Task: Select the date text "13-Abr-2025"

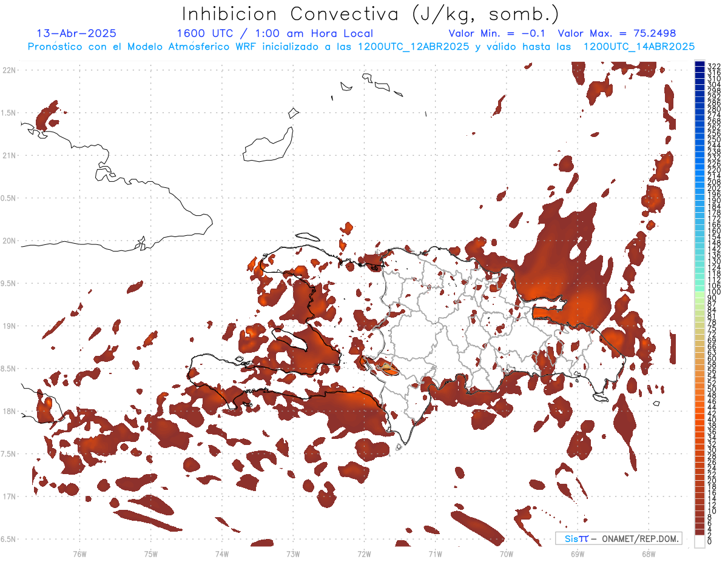Action: click(x=76, y=33)
